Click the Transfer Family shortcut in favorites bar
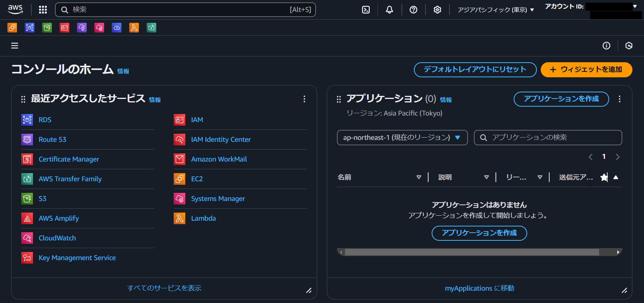The image size is (644, 303). pos(152,27)
